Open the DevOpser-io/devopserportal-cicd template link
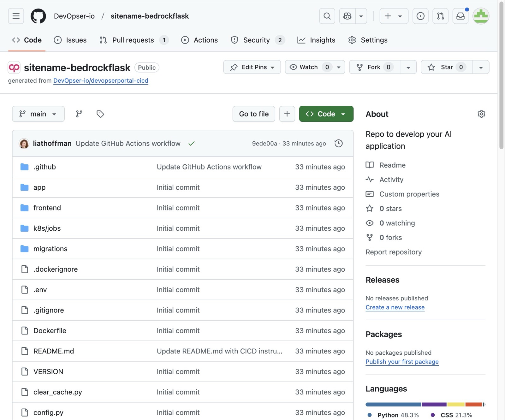 pos(101,80)
